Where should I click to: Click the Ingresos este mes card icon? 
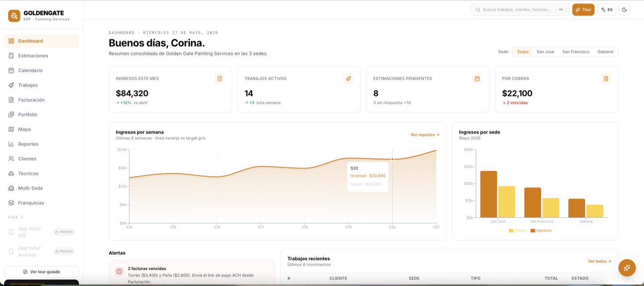click(220, 79)
